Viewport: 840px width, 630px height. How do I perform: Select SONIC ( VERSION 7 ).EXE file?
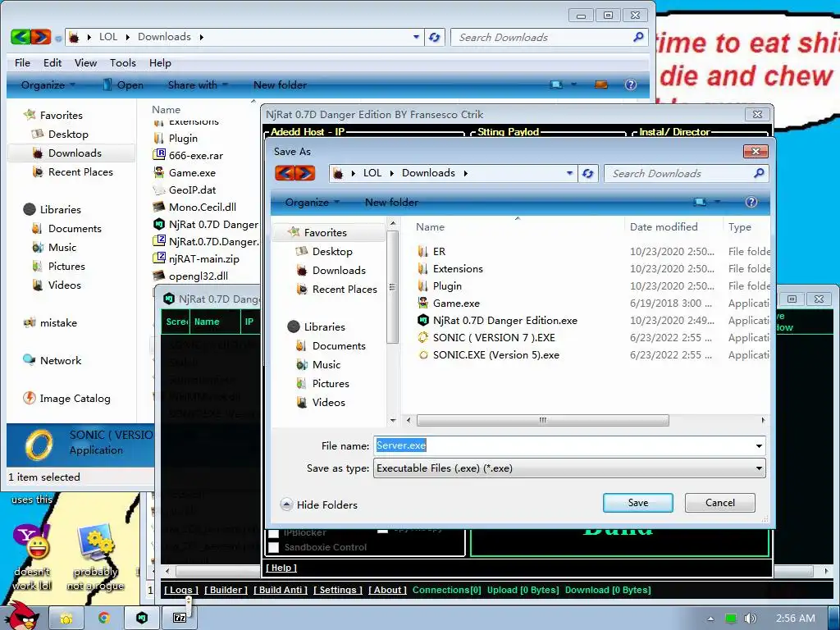tap(486, 337)
